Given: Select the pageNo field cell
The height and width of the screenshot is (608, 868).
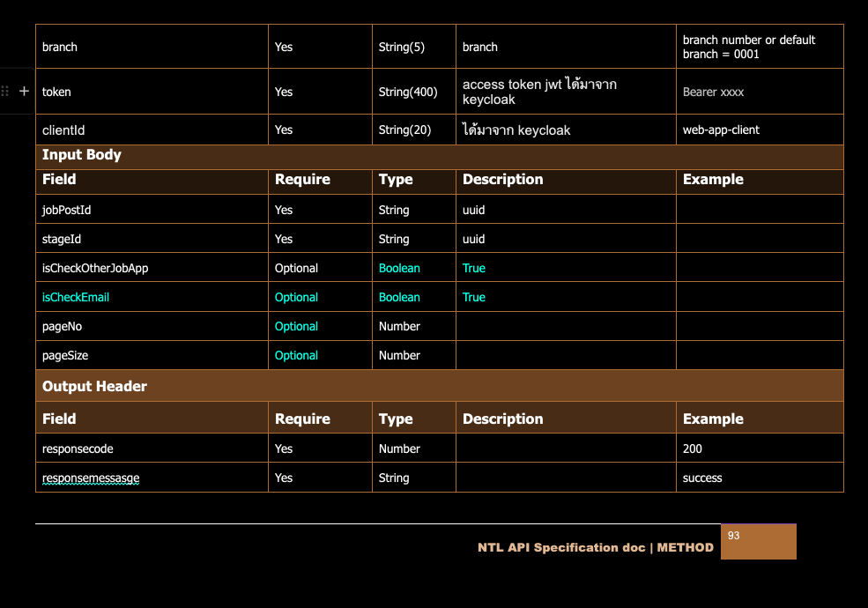Looking at the screenshot, I should click(63, 326).
